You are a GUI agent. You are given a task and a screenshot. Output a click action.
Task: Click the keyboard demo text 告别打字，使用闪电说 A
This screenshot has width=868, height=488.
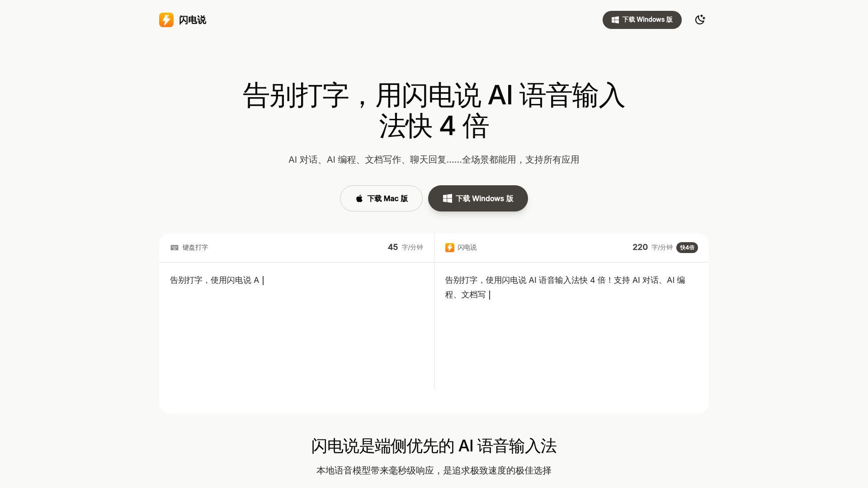[215, 280]
